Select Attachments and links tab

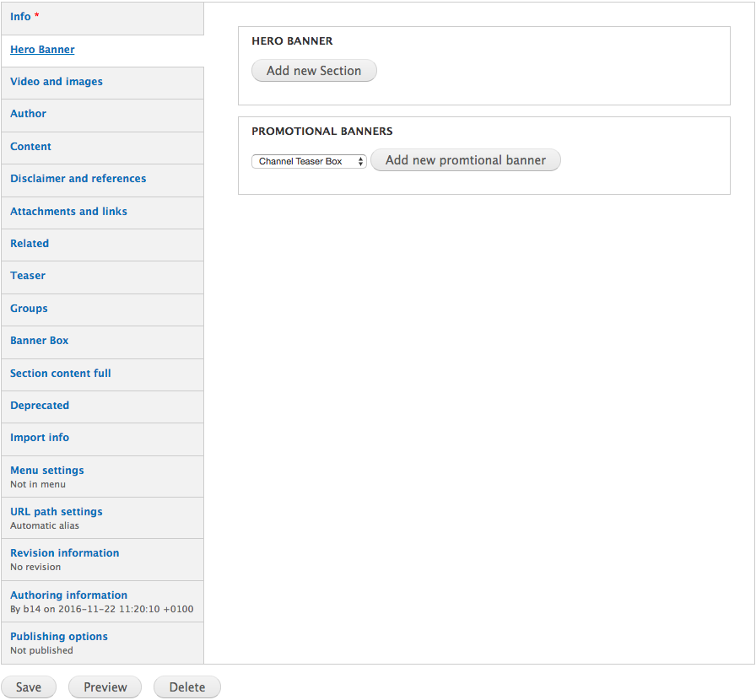tap(68, 212)
